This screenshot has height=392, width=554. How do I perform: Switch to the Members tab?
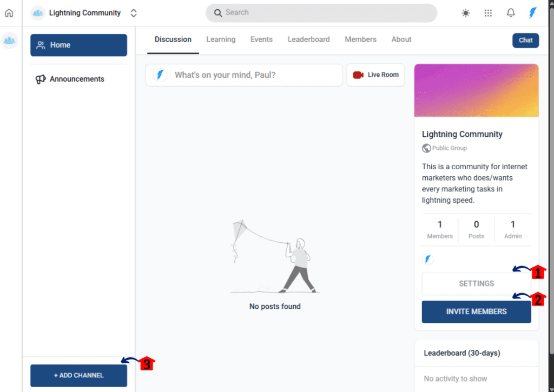tap(360, 39)
